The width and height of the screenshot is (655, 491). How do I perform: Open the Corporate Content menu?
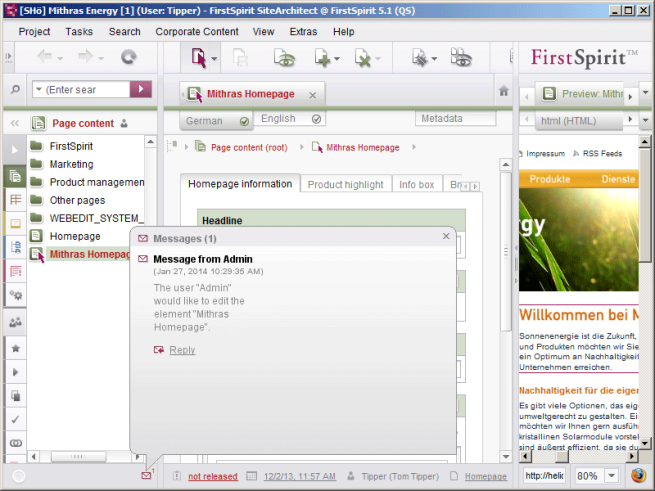197,31
